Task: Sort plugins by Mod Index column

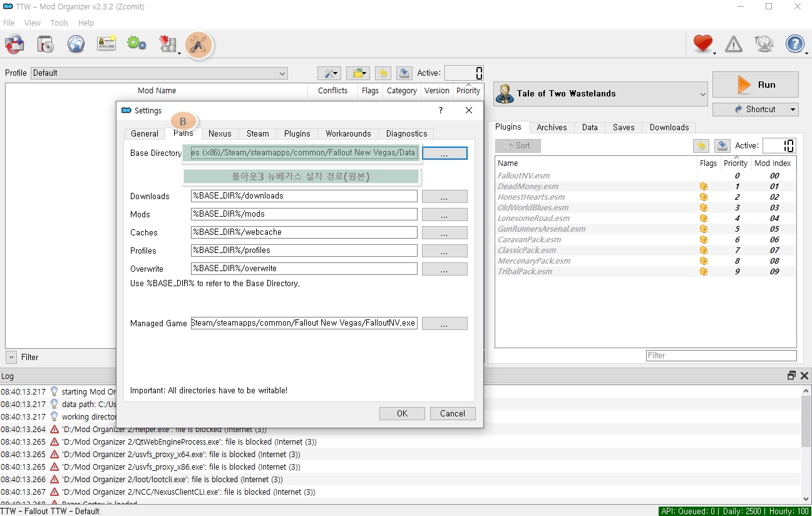Action: [x=773, y=163]
